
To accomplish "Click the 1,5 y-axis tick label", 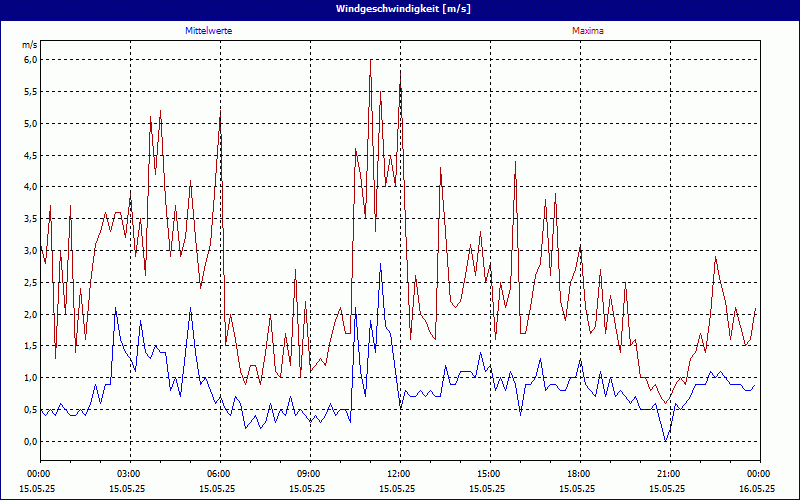I will click(30, 346).
